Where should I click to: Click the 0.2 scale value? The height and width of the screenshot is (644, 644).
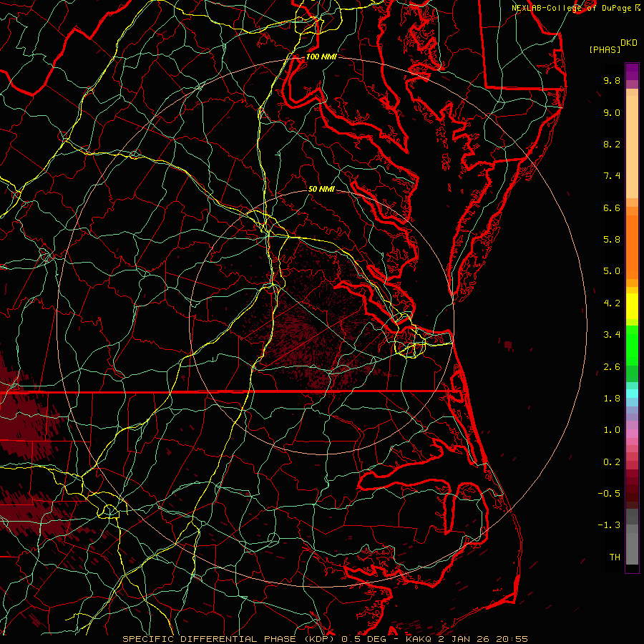click(x=612, y=462)
